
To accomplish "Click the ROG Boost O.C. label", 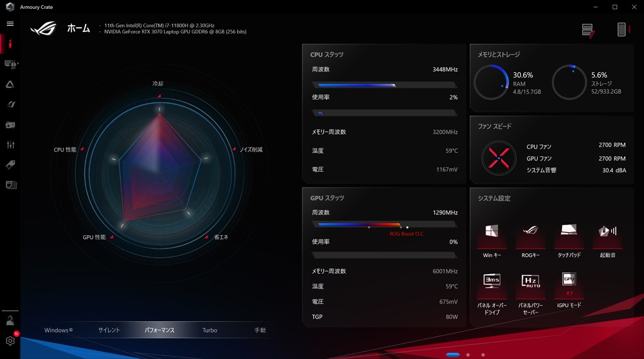I will coord(407,234).
